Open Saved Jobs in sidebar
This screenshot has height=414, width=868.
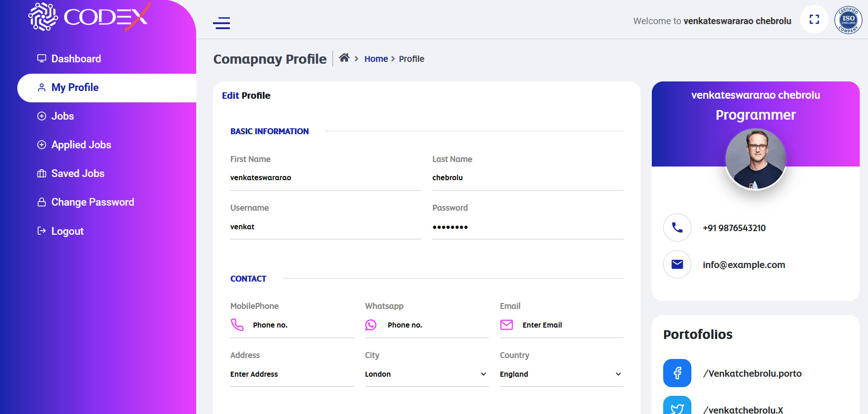[78, 173]
